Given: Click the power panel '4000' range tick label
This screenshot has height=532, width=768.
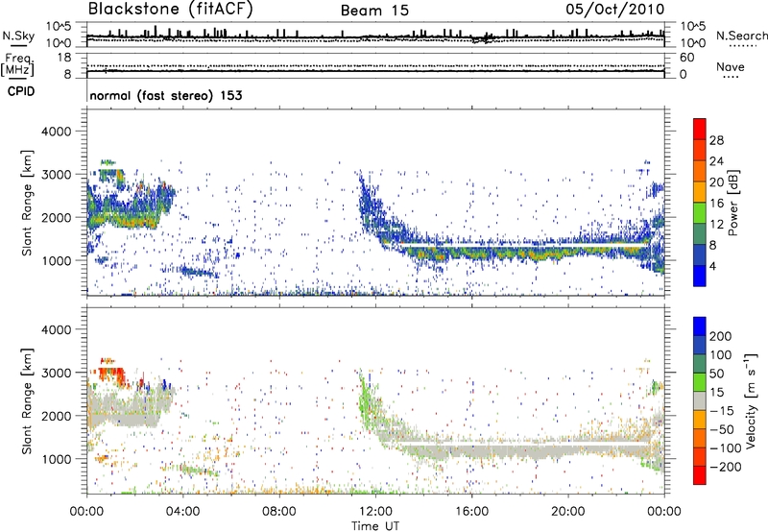Looking at the screenshot, I should [56, 132].
